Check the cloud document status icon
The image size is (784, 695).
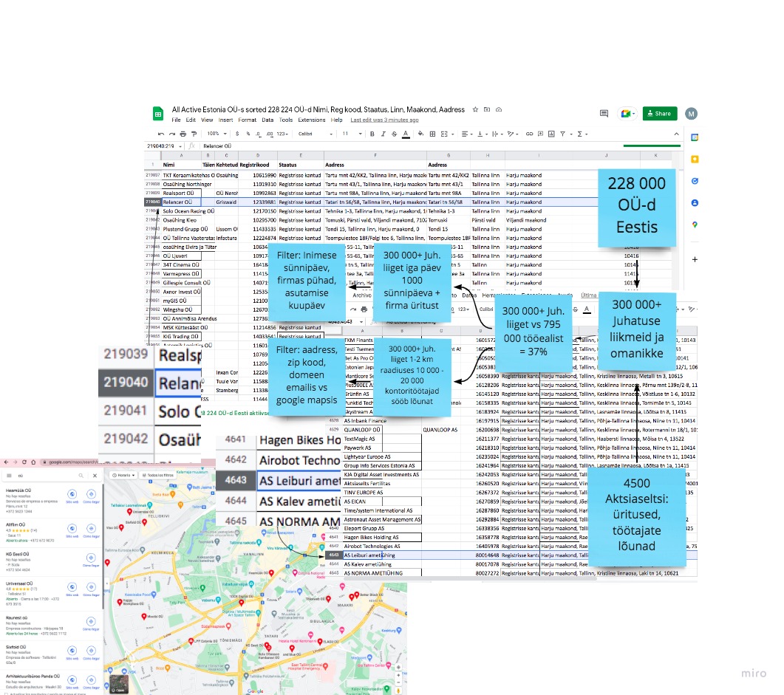(499, 109)
